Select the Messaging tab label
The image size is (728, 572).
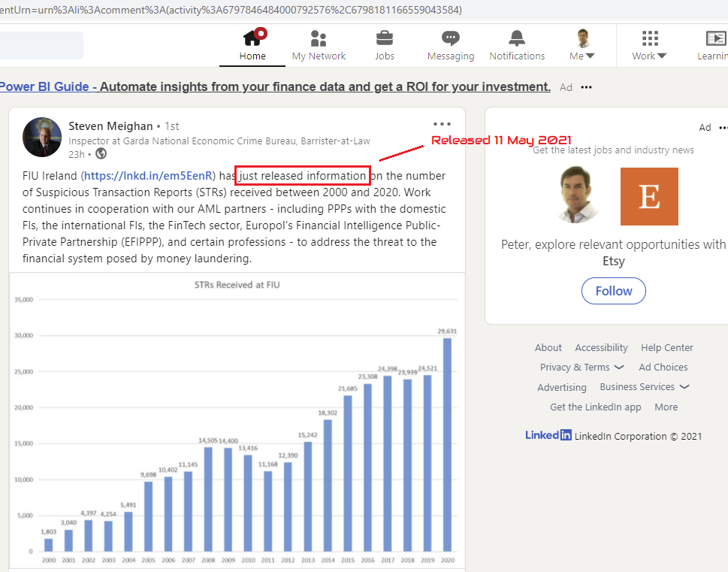(451, 56)
